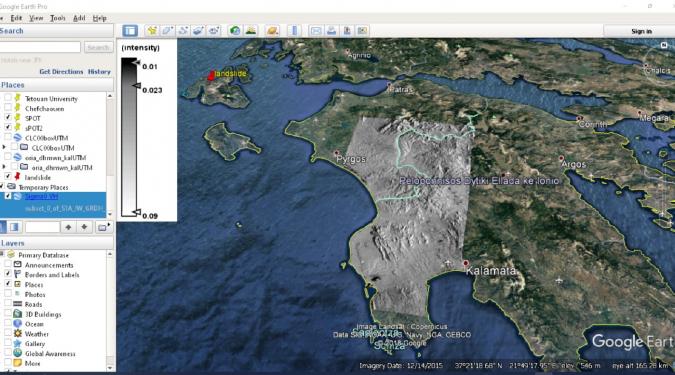Toggle sunlight across the landscape icon
Image resolution: width=675 pixels, height=375 pixels.
pos(251,31)
